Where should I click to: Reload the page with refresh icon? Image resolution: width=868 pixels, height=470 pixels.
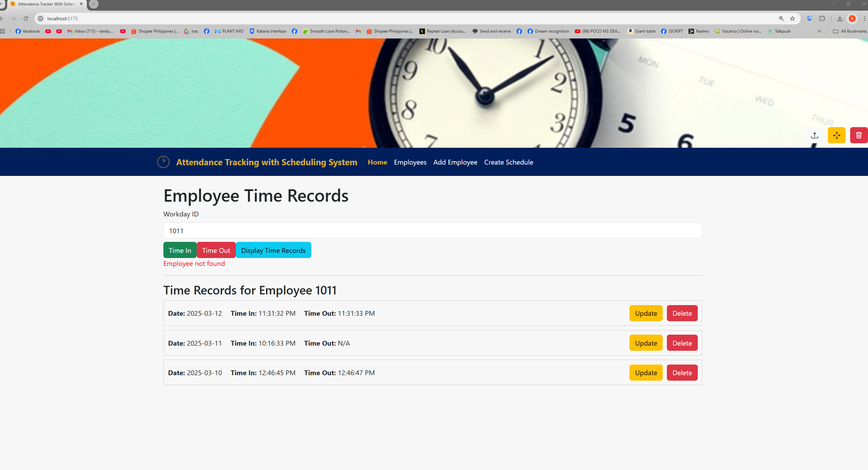pos(26,19)
